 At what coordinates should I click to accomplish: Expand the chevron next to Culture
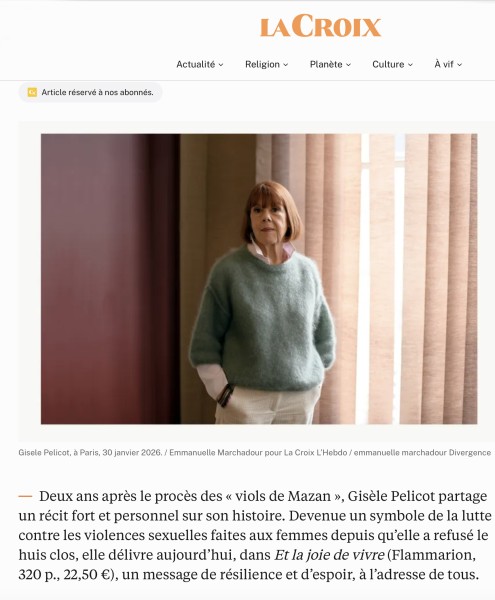tap(410, 65)
